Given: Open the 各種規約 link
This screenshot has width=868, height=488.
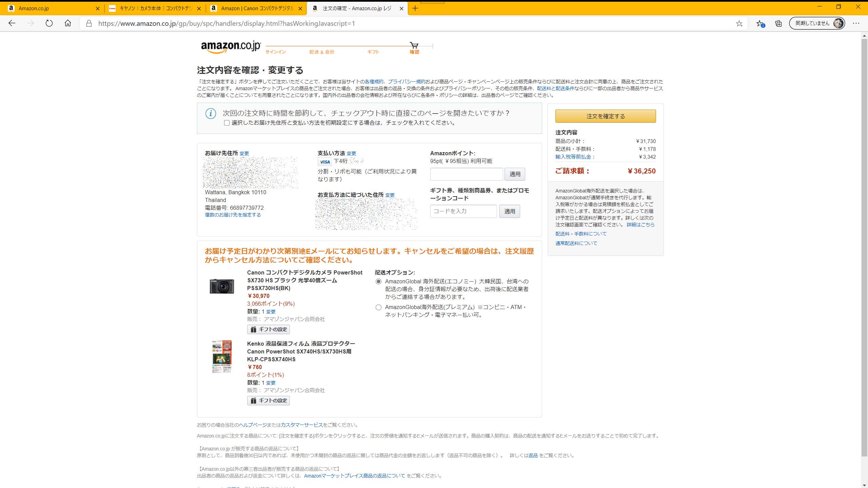Looking at the screenshot, I should [374, 82].
